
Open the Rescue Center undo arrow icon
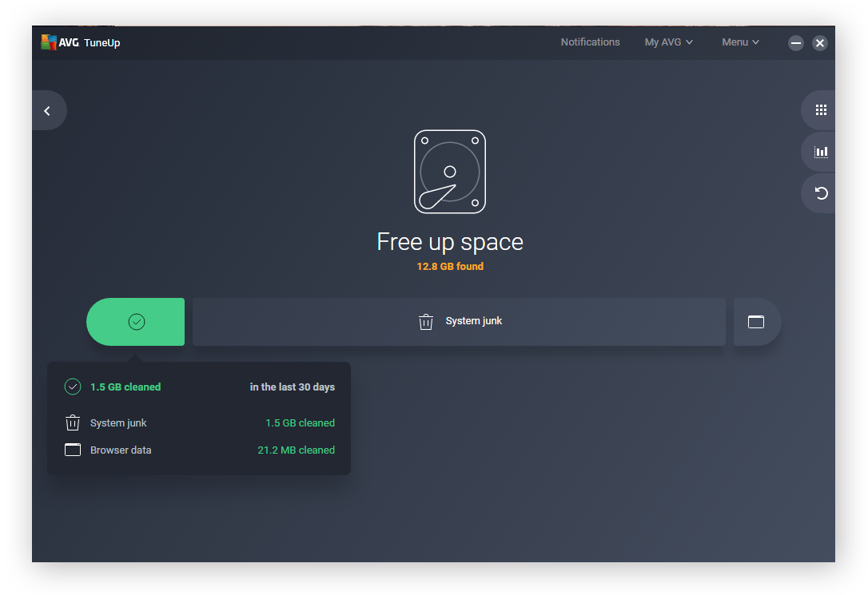pos(820,193)
